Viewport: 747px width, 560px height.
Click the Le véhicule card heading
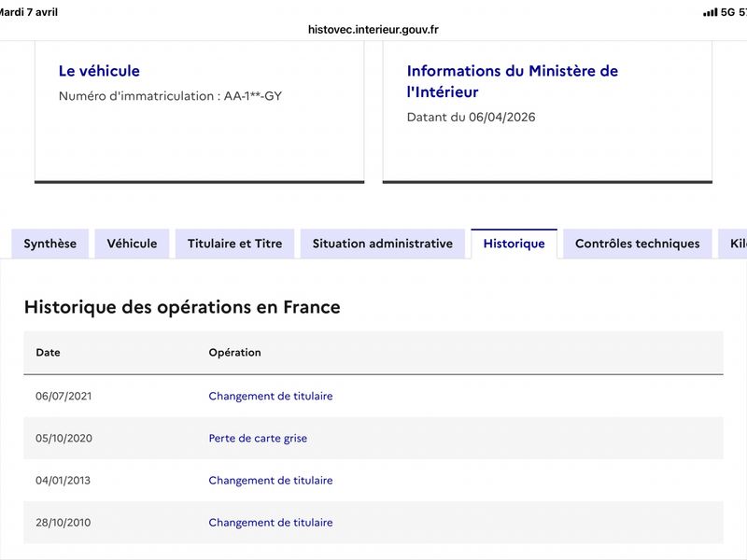pos(99,71)
